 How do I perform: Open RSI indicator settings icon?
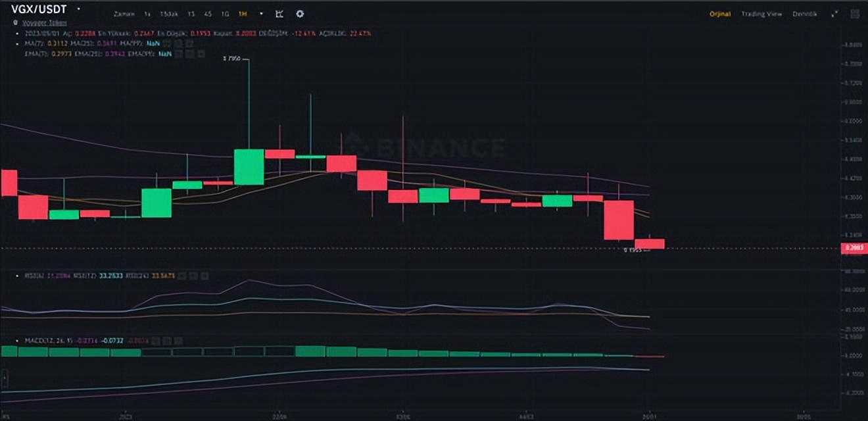[193, 276]
